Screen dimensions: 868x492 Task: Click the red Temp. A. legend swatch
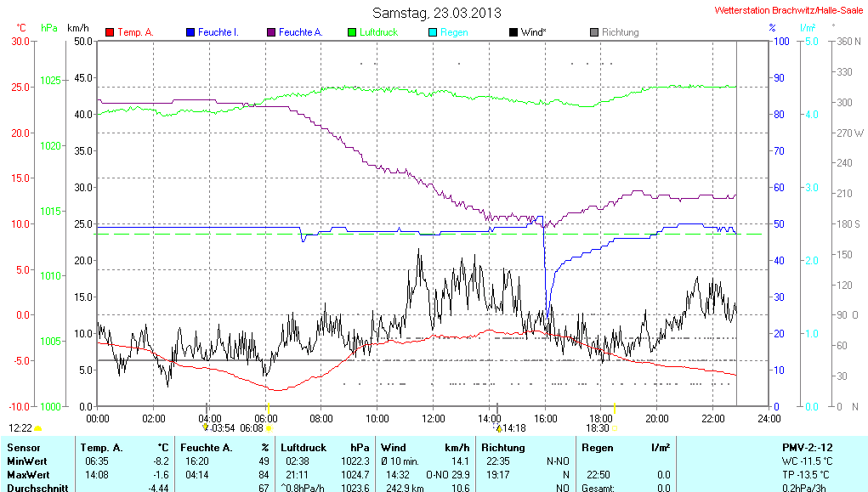click(x=110, y=32)
